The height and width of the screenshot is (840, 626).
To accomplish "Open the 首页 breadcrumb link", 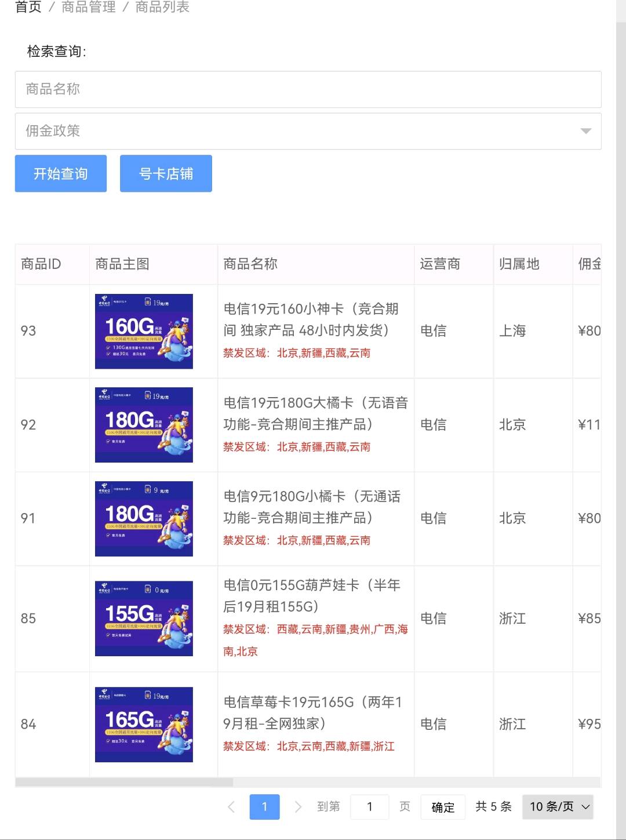I will point(28,7).
